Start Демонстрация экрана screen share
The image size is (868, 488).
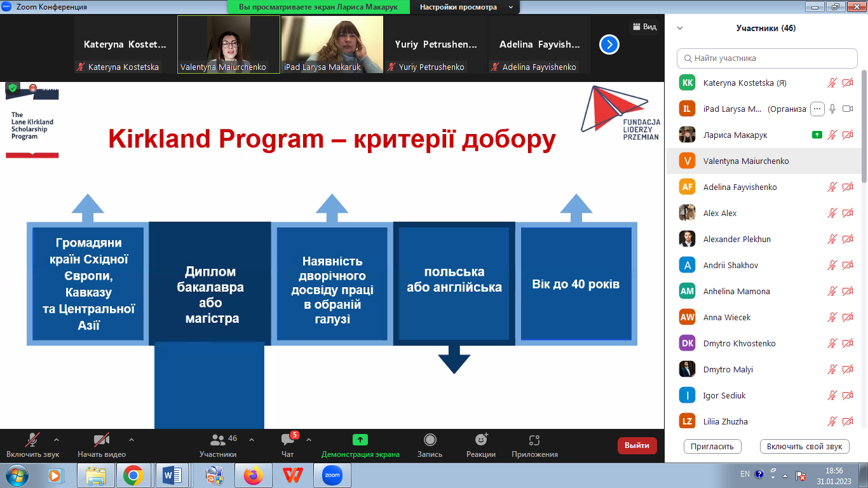(360, 445)
